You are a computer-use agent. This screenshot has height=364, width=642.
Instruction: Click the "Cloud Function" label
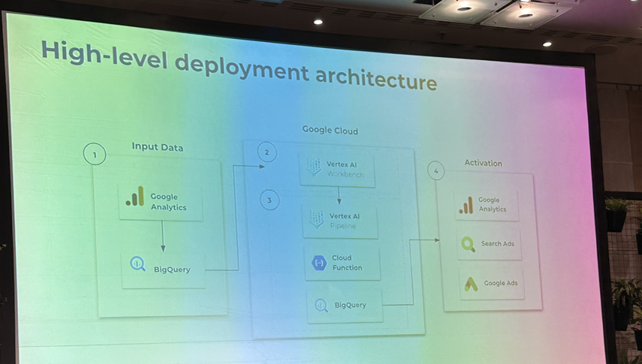point(347,263)
